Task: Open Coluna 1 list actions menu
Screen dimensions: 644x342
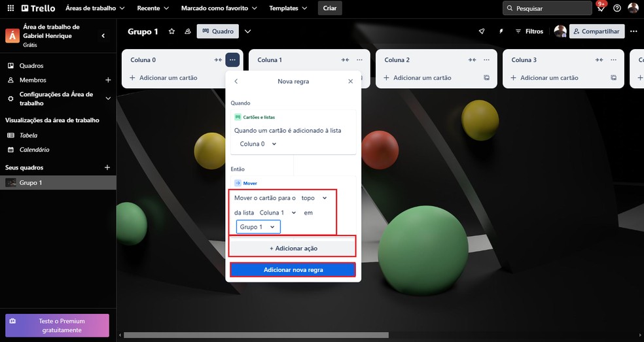Action: (x=359, y=60)
